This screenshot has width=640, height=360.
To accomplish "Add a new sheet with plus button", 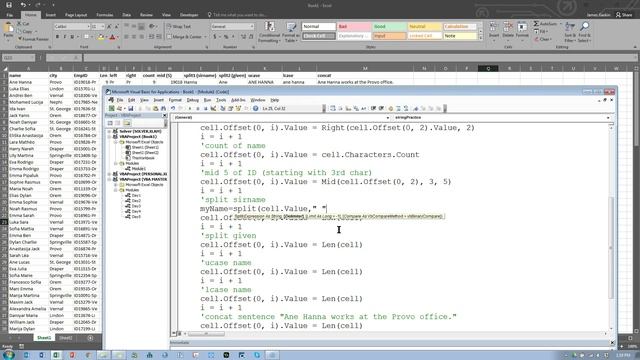I will click(90, 338).
